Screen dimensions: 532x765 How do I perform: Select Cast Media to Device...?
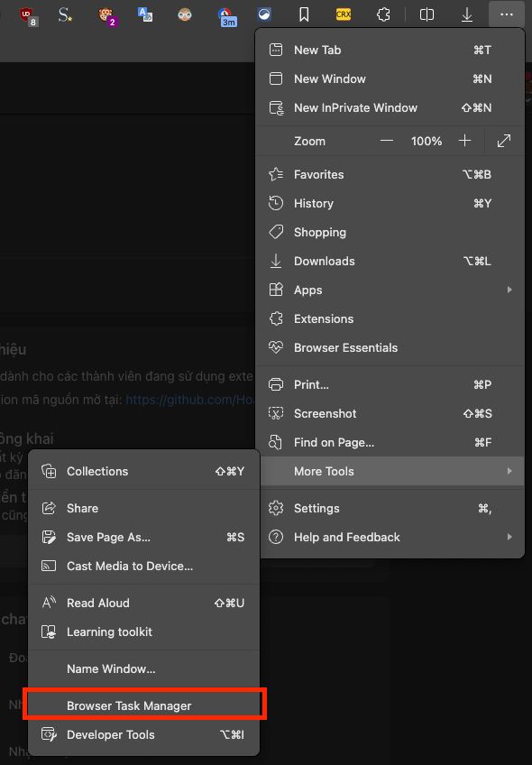(x=144, y=566)
